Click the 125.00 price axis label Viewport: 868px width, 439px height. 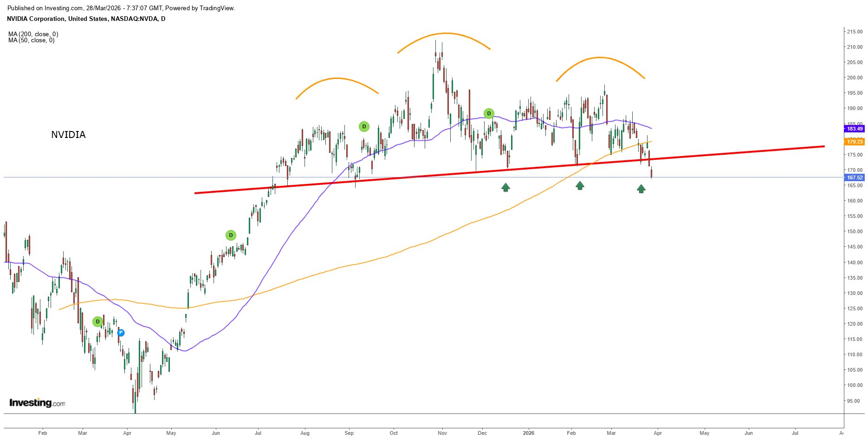[x=855, y=308]
